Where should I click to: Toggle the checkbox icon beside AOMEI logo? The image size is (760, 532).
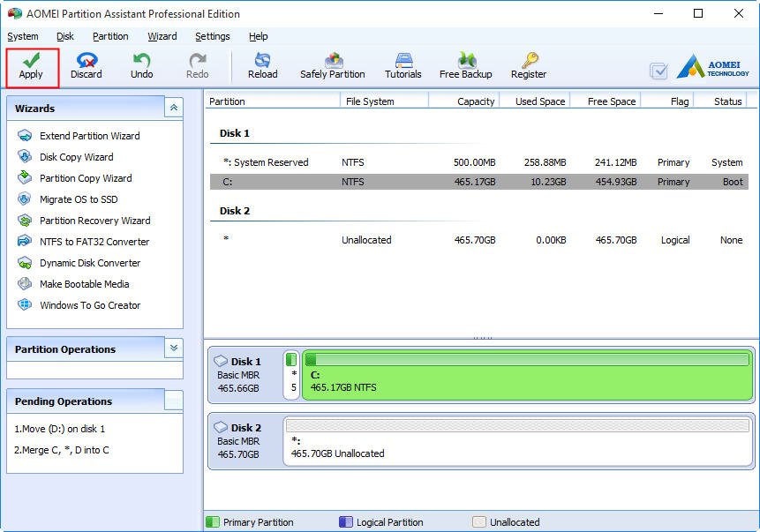click(x=658, y=71)
